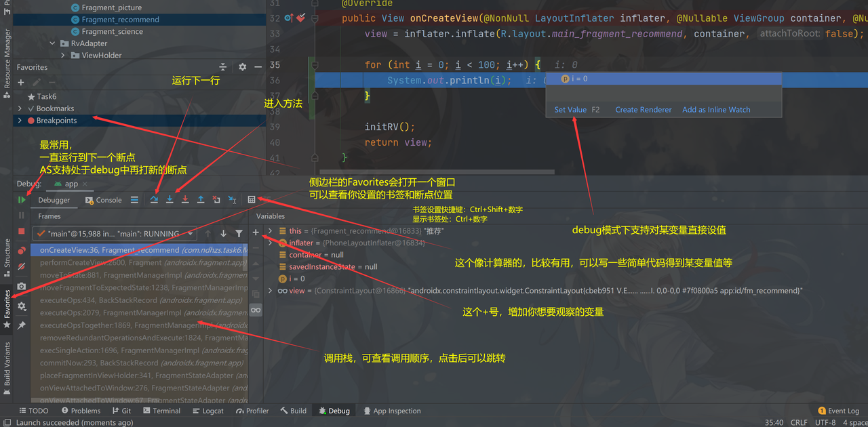Viewport: 868px width, 427px height.
Task: Click the Set Value link in popup
Action: click(x=570, y=110)
